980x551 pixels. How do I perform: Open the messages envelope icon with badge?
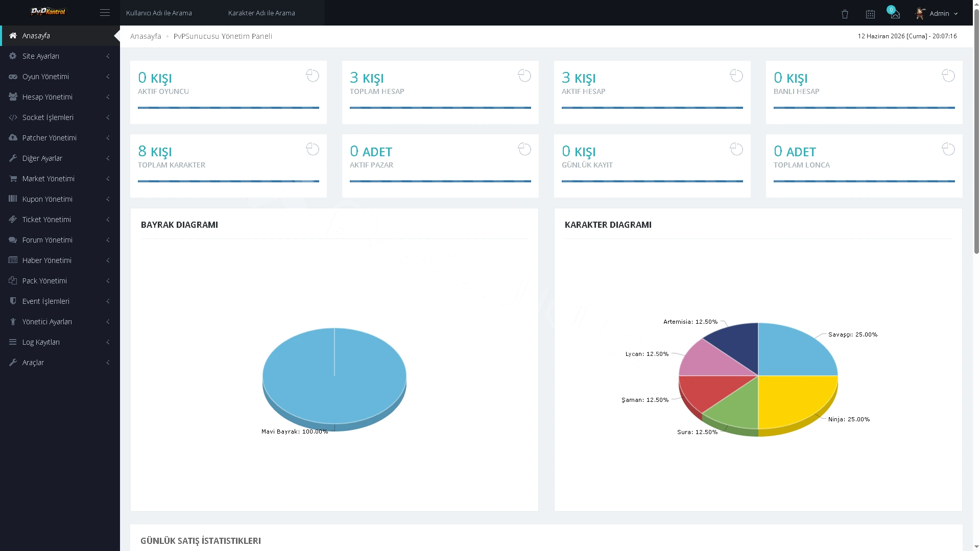click(x=895, y=13)
